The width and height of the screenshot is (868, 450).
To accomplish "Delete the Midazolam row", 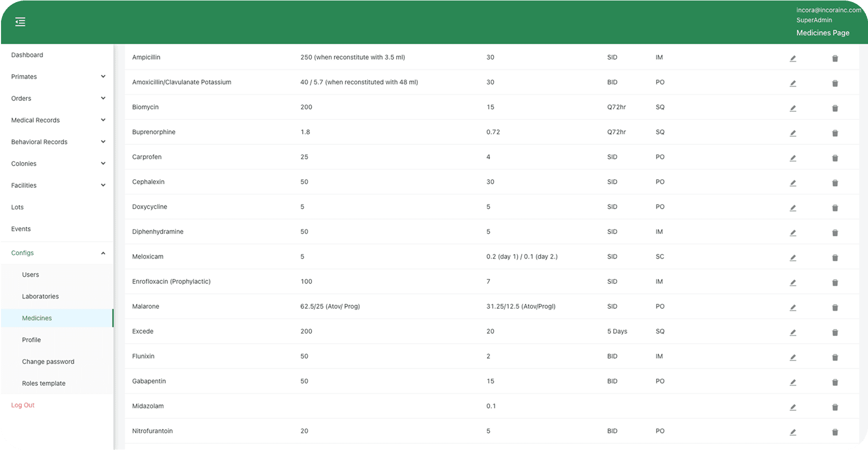I will click(x=835, y=407).
